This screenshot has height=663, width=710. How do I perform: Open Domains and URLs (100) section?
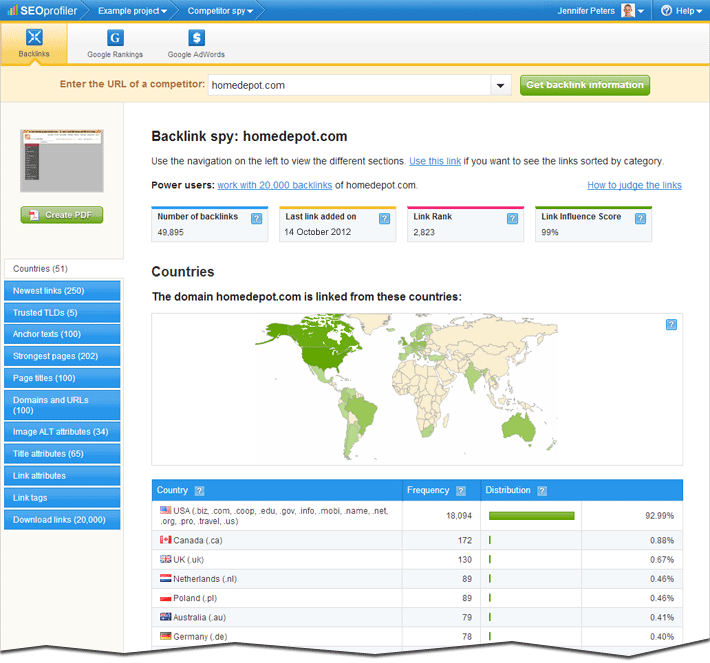pyautogui.click(x=62, y=405)
